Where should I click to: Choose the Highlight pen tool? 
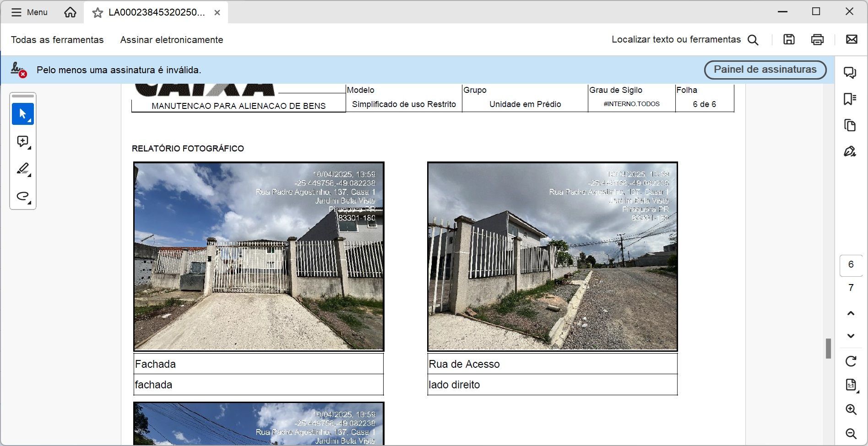click(x=23, y=169)
